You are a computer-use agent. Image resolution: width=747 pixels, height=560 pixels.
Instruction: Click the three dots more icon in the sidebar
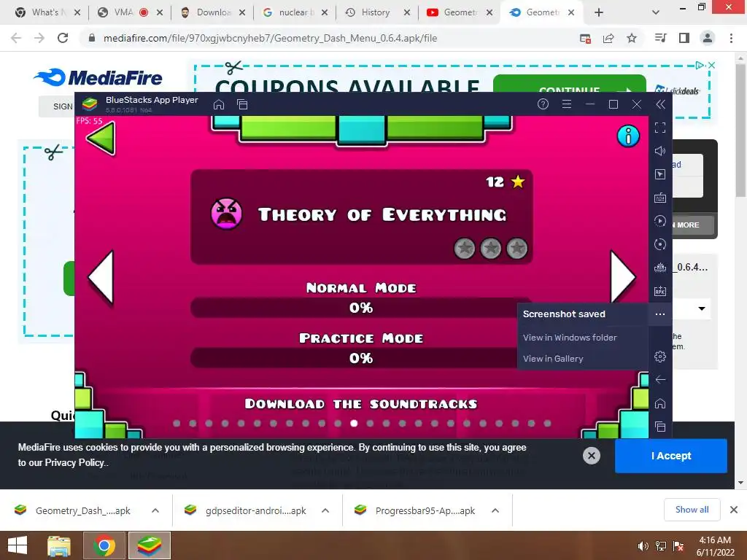tap(659, 314)
